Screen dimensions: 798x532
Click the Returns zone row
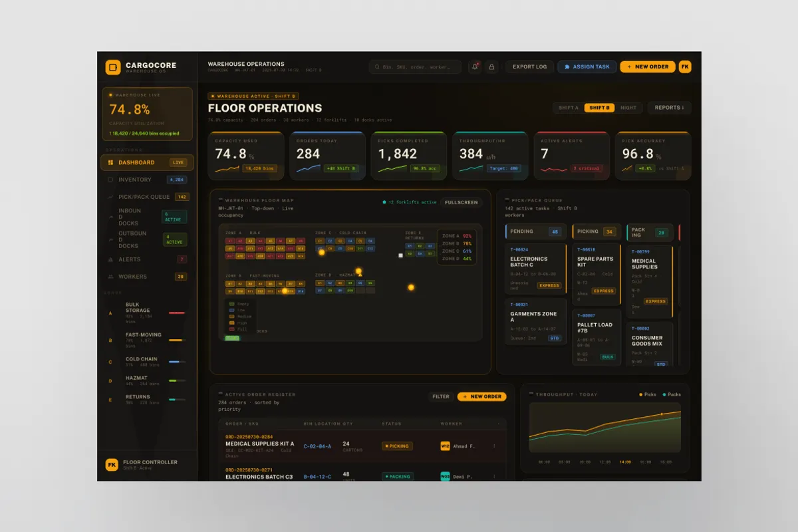tap(147, 400)
